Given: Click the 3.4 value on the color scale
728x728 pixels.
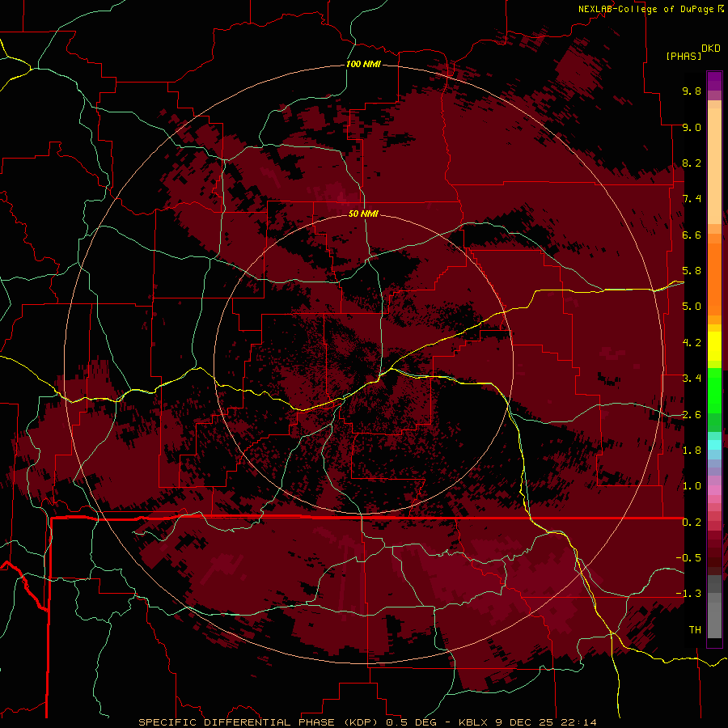Looking at the screenshot, I should click(x=692, y=379).
